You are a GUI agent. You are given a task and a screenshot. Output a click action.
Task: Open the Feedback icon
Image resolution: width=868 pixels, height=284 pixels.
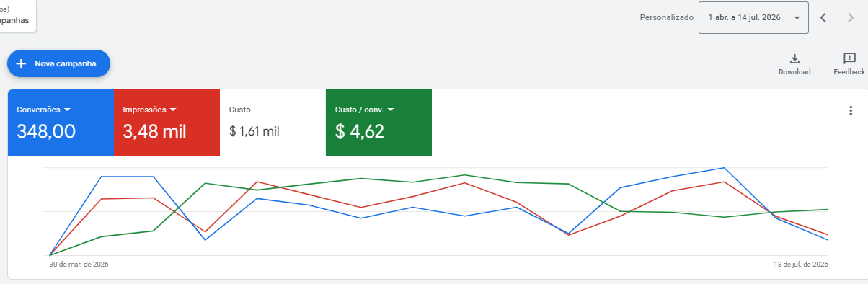coord(849,59)
